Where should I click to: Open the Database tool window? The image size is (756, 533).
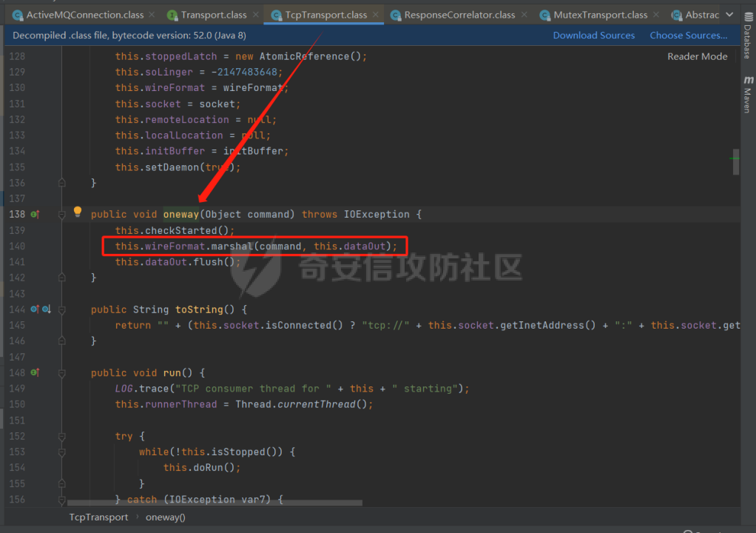[748, 36]
